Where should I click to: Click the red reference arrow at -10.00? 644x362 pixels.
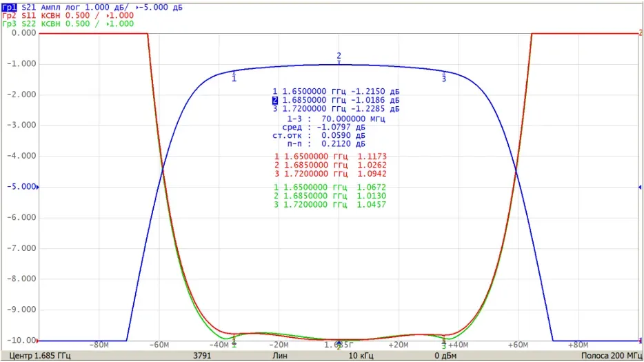pyautogui.click(x=38, y=341)
